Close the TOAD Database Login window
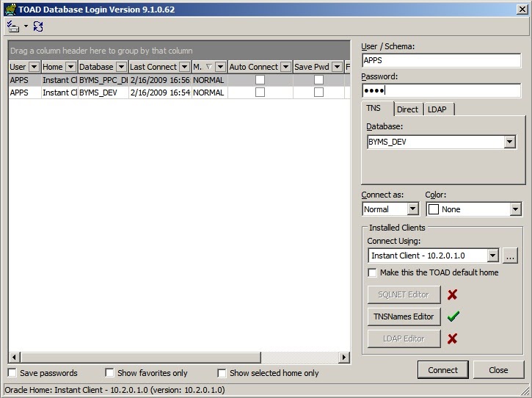532x398 pixels. (522, 9)
